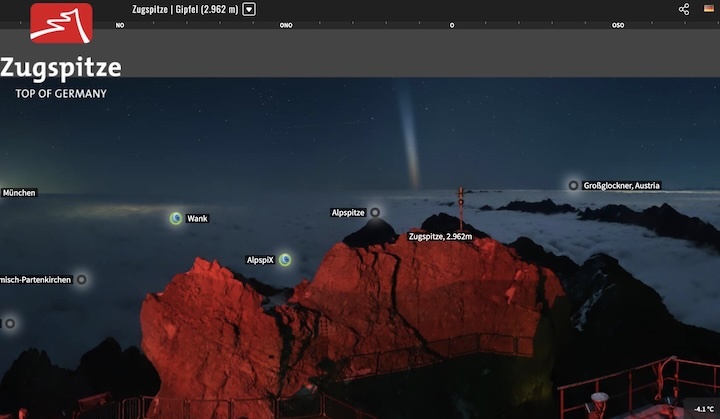Click the -4.1 °C temperature badge

(703, 409)
